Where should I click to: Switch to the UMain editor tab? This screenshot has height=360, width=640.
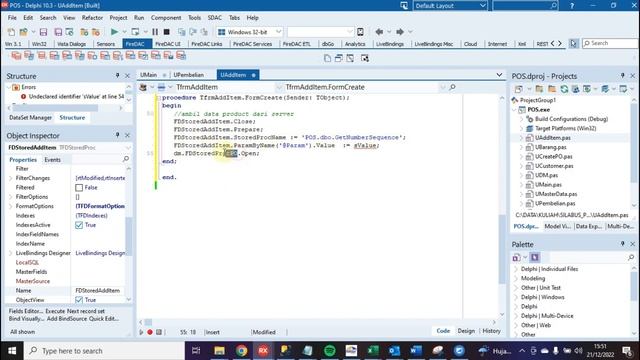click(x=149, y=75)
